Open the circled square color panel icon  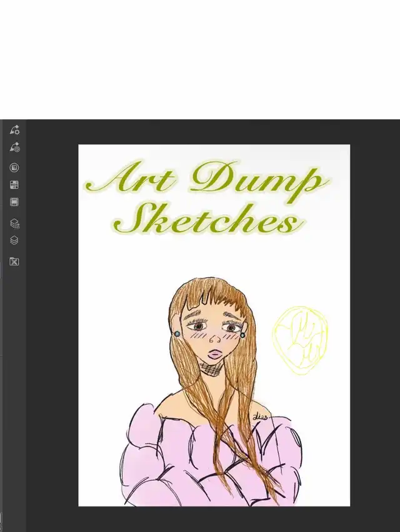[x=14, y=167]
